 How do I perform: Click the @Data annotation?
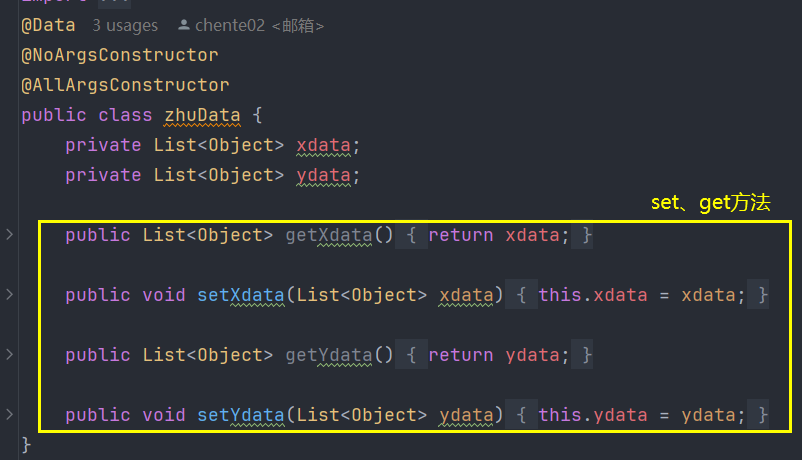click(x=48, y=25)
